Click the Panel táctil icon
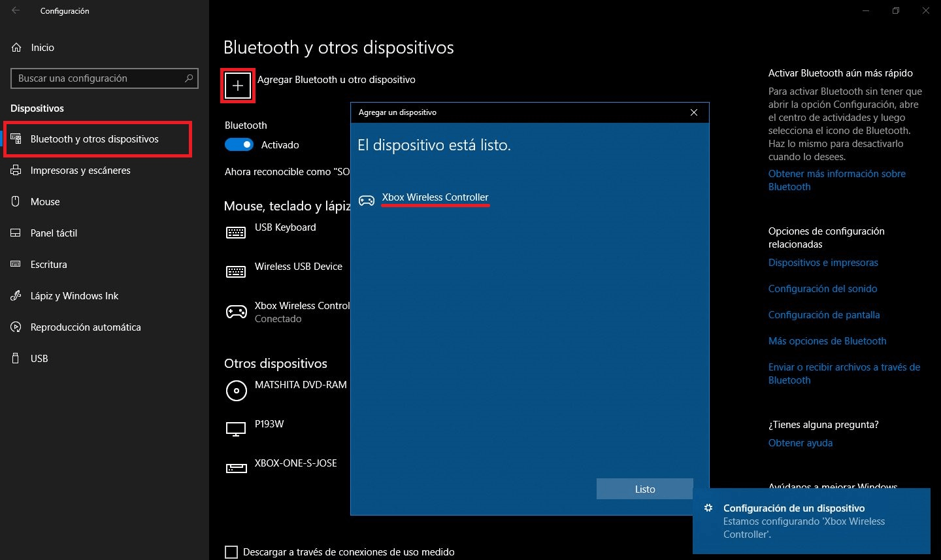This screenshot has height=560, width=941. tap(16, 233)
